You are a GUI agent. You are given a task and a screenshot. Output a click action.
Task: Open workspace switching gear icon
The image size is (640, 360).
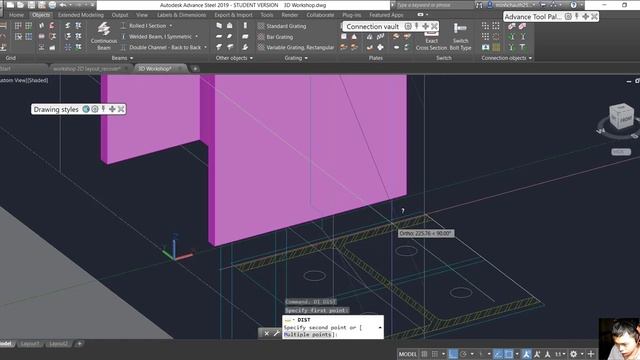(574, 354)
